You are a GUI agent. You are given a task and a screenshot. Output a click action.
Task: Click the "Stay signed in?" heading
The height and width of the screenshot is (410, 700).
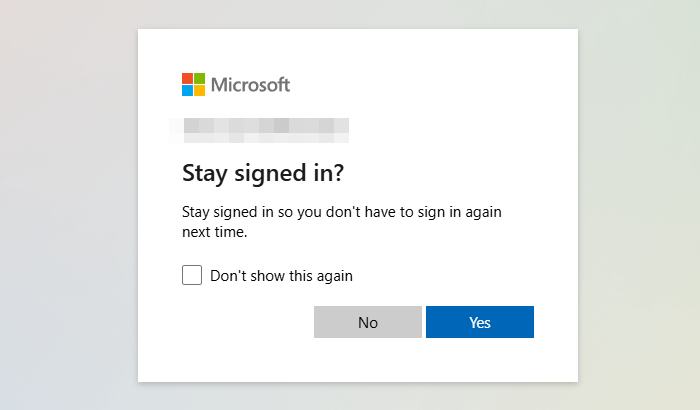click(263, 173)
